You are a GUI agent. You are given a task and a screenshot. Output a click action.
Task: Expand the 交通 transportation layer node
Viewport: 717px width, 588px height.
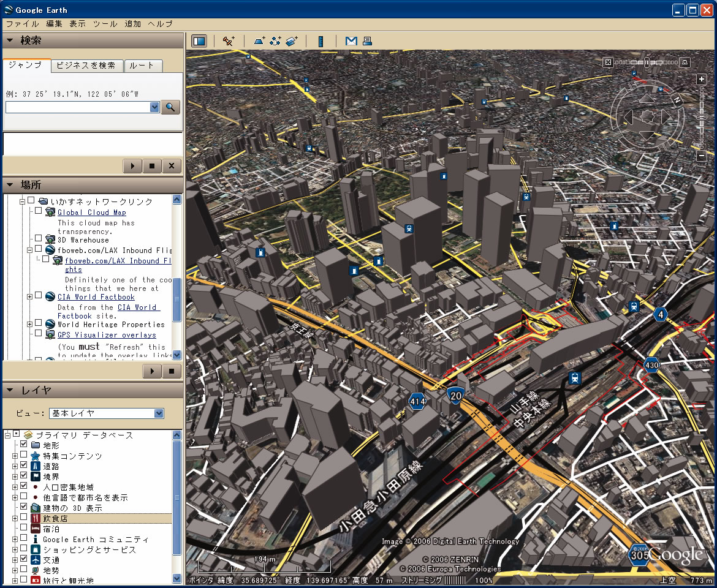[15, 560]
